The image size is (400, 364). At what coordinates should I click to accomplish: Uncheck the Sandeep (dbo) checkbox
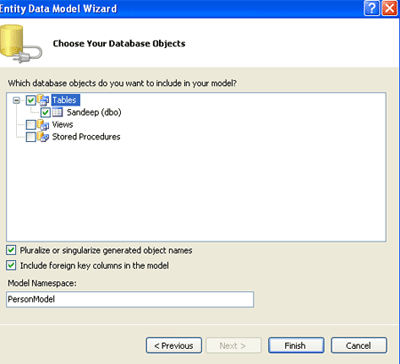click(x=46, y=113)
